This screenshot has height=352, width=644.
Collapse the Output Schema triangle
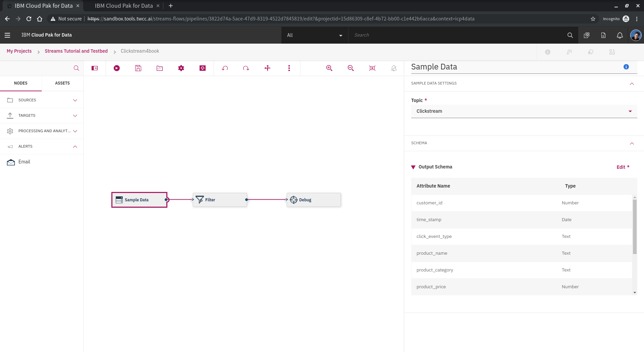[413, 167]
